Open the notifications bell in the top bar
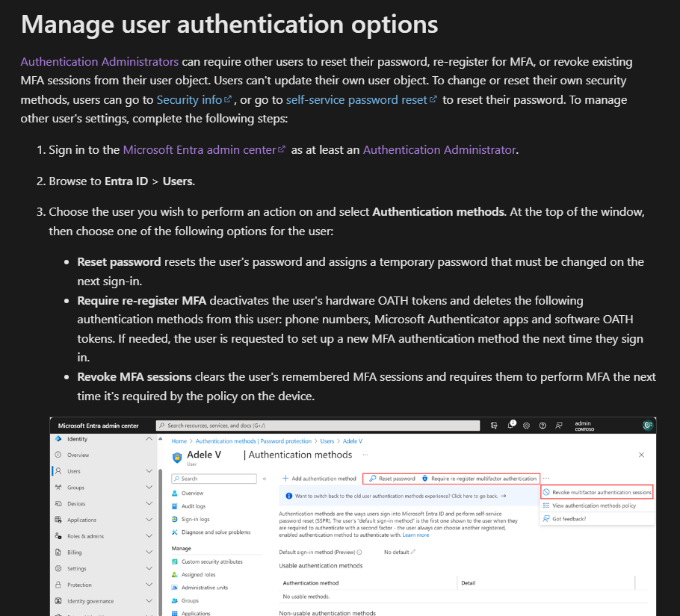This screenshot has height=616, width=680. 510,425
